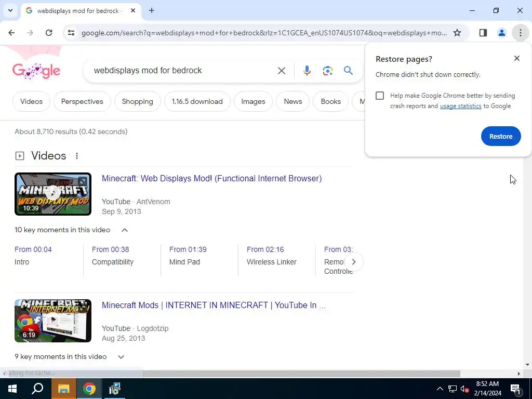Image resolution: width=532 pixels, height=399 pixels.
Task: Filter results by Videos
Action: pyautogui.click(x=31, y=101)
